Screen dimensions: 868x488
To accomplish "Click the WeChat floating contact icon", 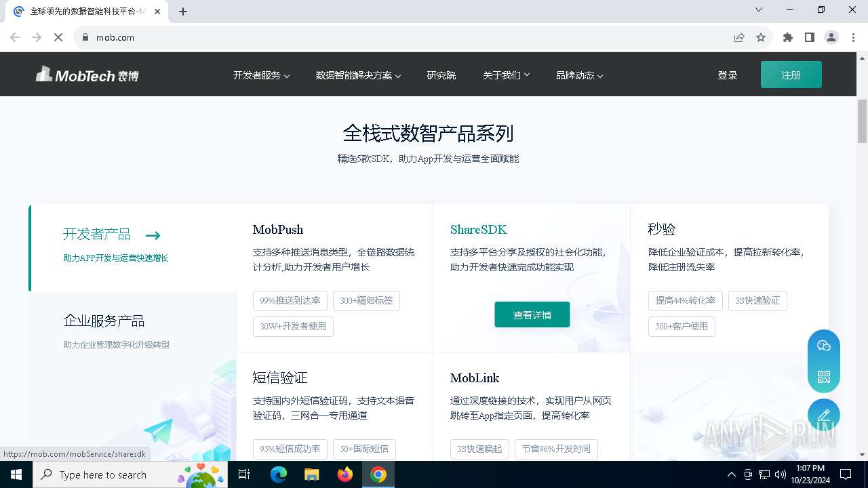I will point(824,346).
